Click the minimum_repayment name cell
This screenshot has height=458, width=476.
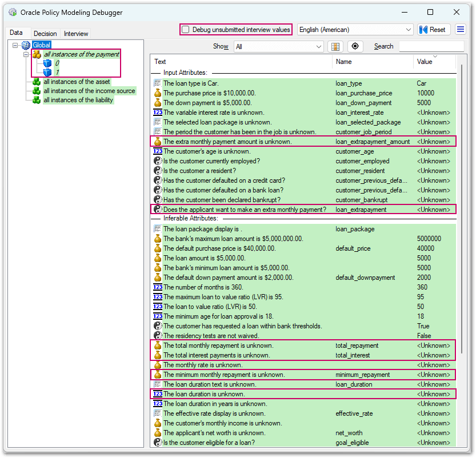click(x=362, y=375)
